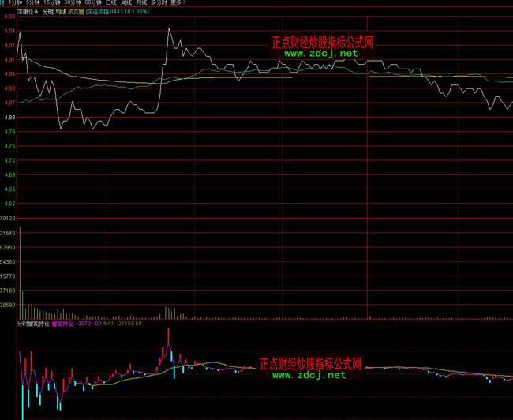
Task: Toggle the 均线 average line legend
Action: 59,12
